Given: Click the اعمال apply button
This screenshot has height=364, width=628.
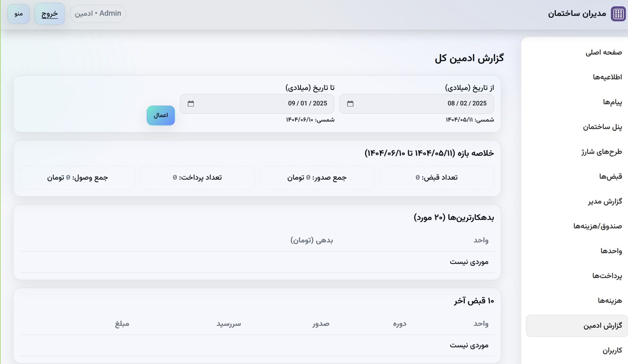Looking at the screenshot, I should [x=161, y=115].
